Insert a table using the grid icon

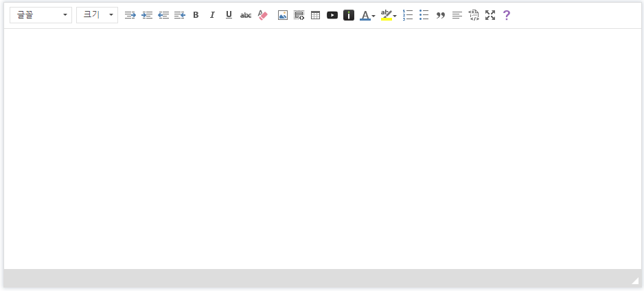tap(316, 15)
